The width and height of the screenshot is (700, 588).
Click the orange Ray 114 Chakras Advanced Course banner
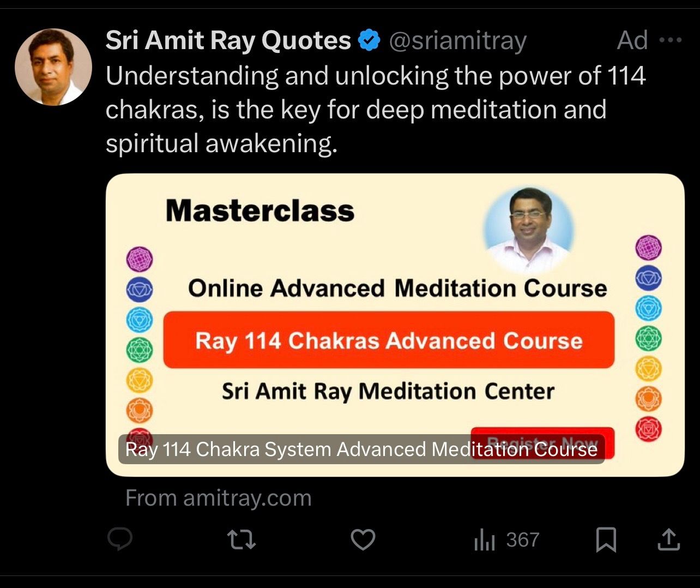click(x=389, y=340)
